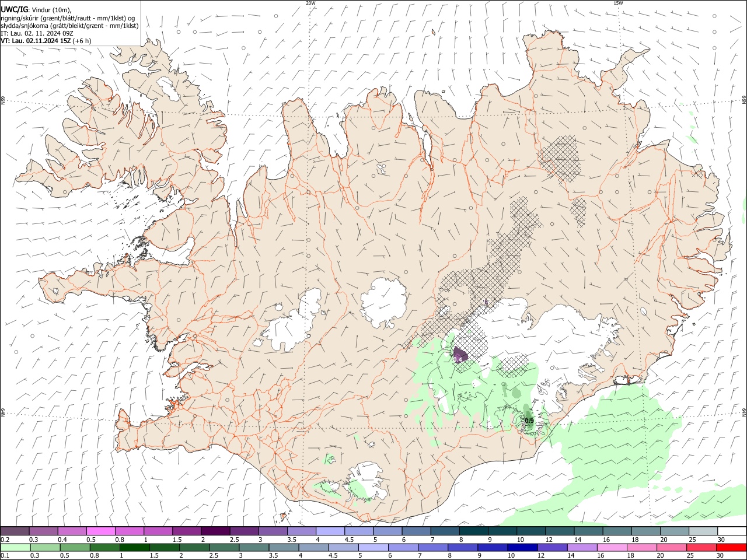Select the dark mauve 0.2 swatch in upper legend row
Viewport: 747px width, 560px height.
pyautogui.click(x=15, y=531)
